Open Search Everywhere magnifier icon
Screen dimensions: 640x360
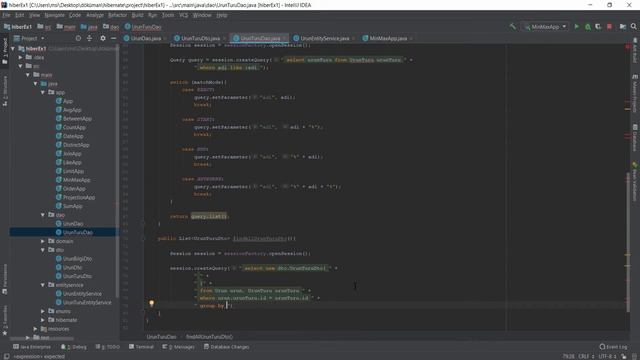[633, 27]
